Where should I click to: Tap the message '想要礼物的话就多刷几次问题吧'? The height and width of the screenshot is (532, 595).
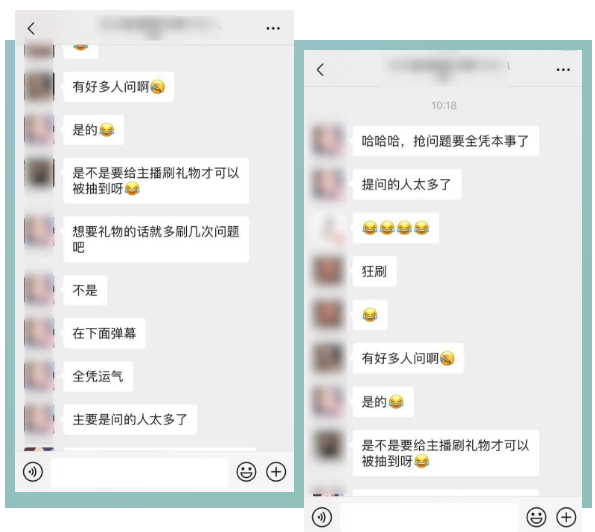pyautogui.click(x=156, y=239)
